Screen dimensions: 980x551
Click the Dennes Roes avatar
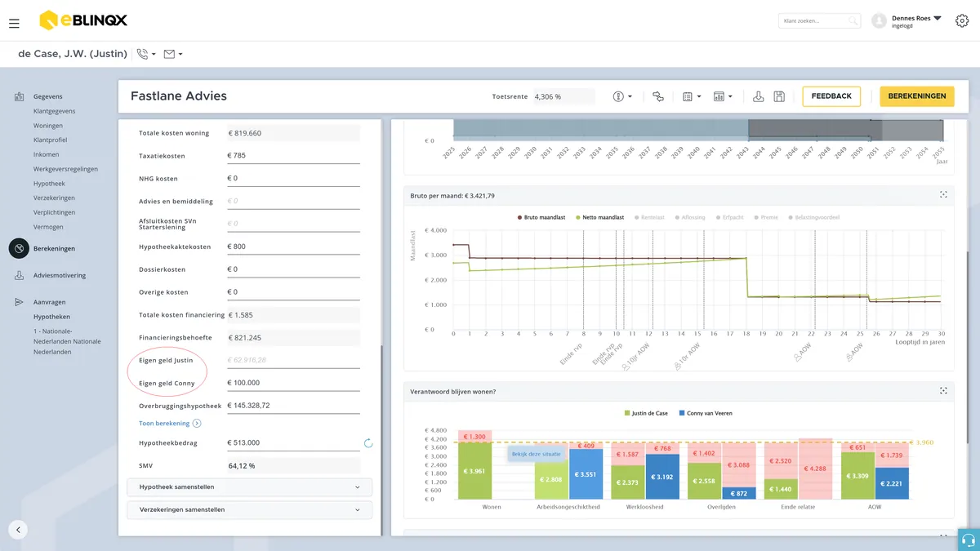pos(879,21)
